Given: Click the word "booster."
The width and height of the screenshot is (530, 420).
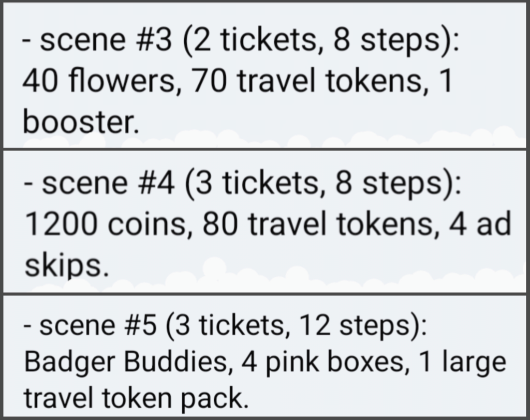Looking at the screenshot, I should (81, 122).
